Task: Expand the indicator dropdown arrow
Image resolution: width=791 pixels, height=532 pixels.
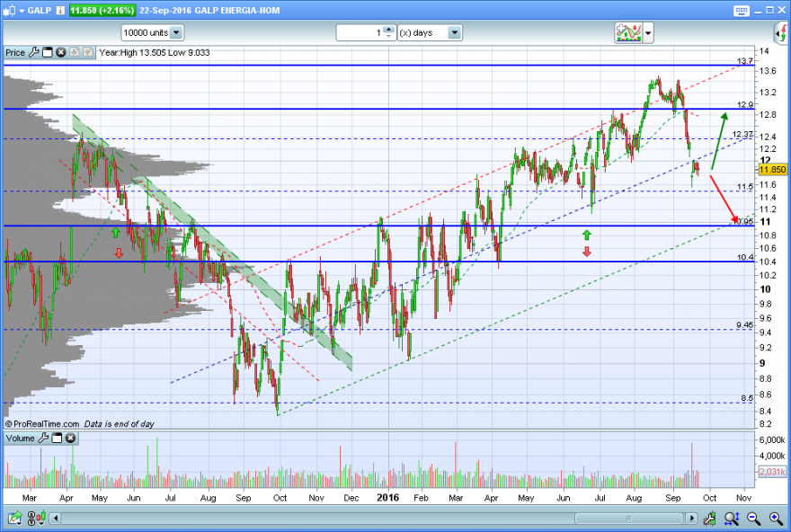Action: pos(648,33)
